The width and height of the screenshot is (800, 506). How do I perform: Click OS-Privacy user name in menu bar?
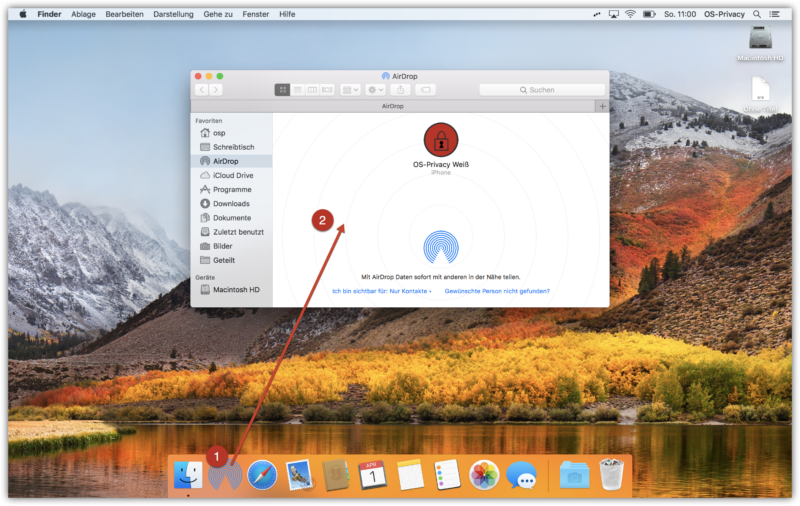point(724,14)
